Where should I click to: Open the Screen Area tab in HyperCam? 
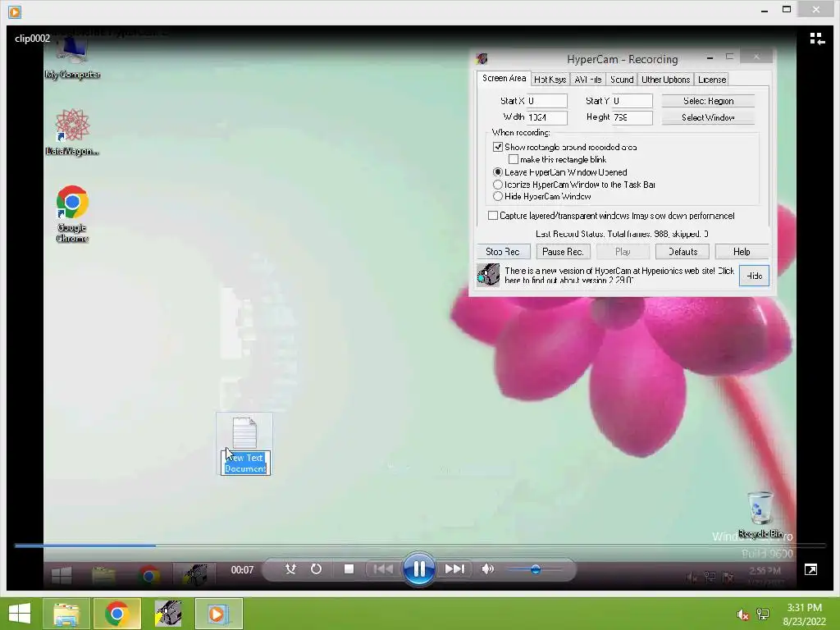pyautogui.click(x=504, y=78)
